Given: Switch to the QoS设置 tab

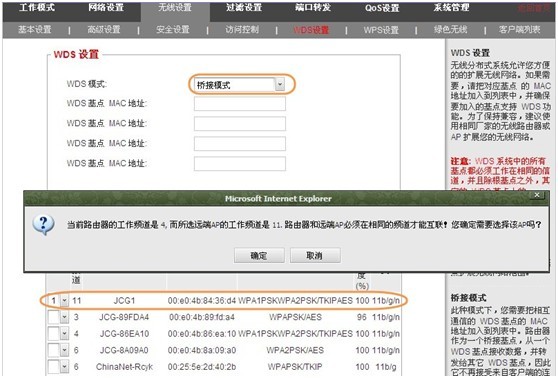Looking at the screenshot, I should click(x=382, y=7).
